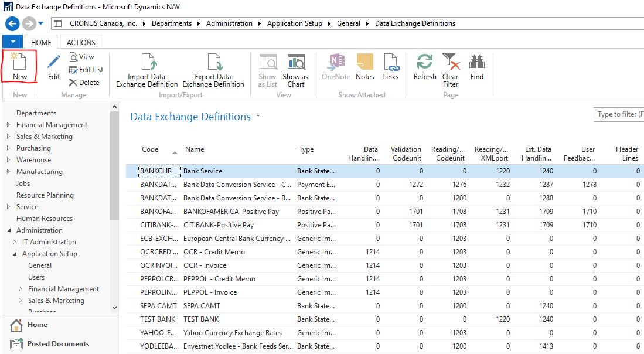Select the TEST BANK code cell

click(x=158, y=319)
